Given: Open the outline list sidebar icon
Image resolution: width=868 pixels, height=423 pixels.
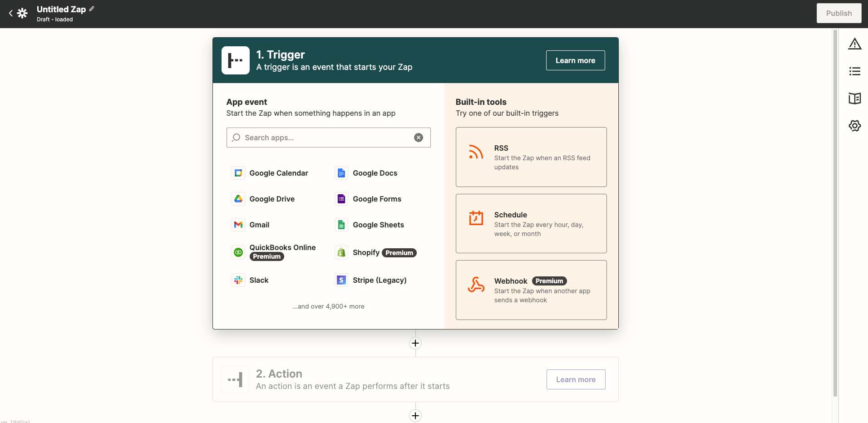Looking at the screenshot, I should tap(855, 71).
